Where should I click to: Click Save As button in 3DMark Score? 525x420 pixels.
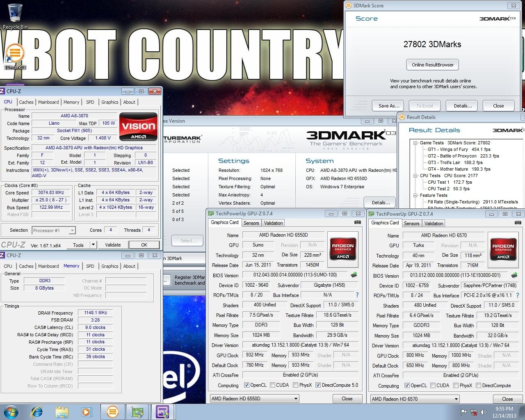coord(388,106)
